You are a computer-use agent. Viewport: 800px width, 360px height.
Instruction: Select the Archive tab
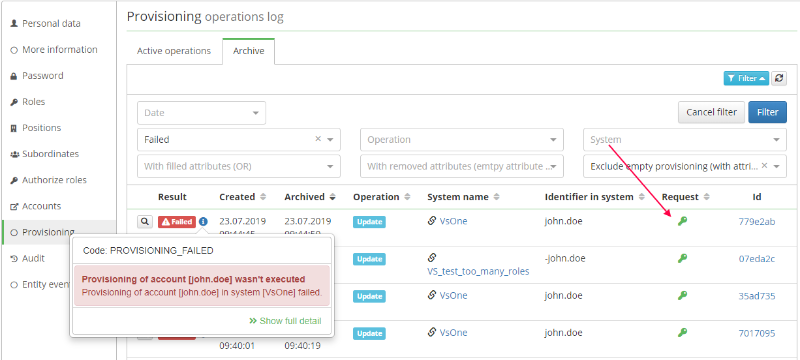248,51
